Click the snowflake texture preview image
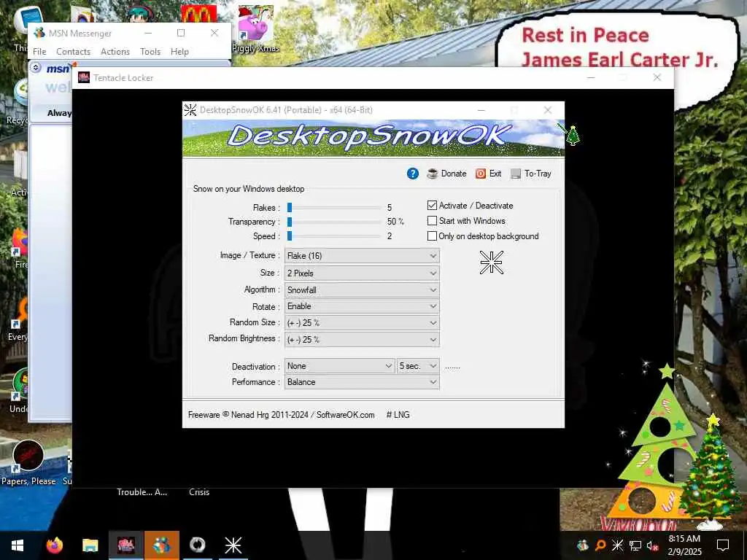The image size is (747, 560). click(x=491, y=262)
